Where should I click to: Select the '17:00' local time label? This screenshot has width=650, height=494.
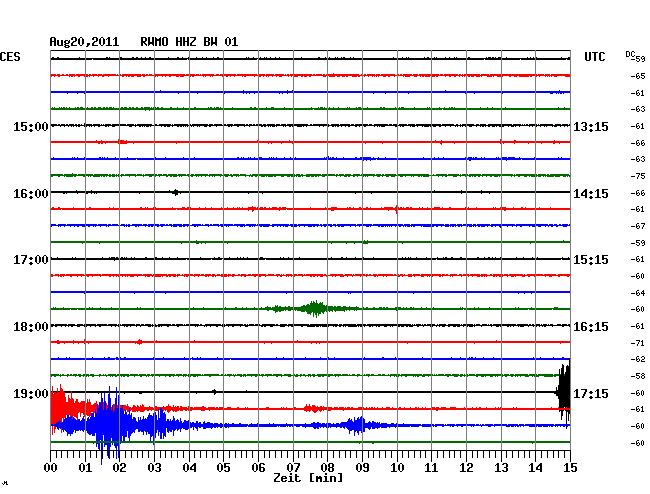coord(31,260)
